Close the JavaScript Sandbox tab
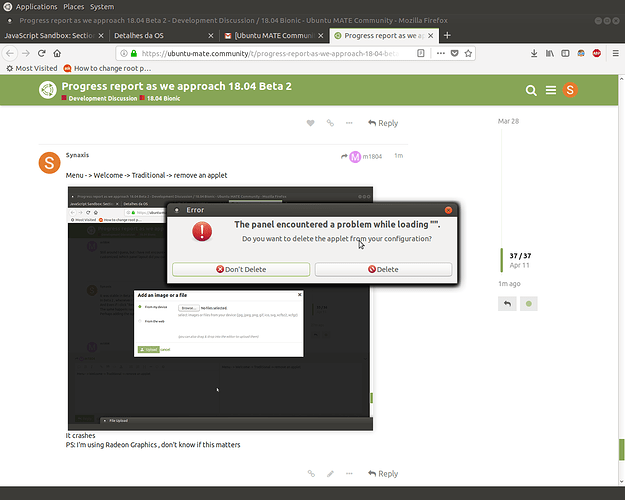This screenshot has width=625, height=500. [101, 35]
